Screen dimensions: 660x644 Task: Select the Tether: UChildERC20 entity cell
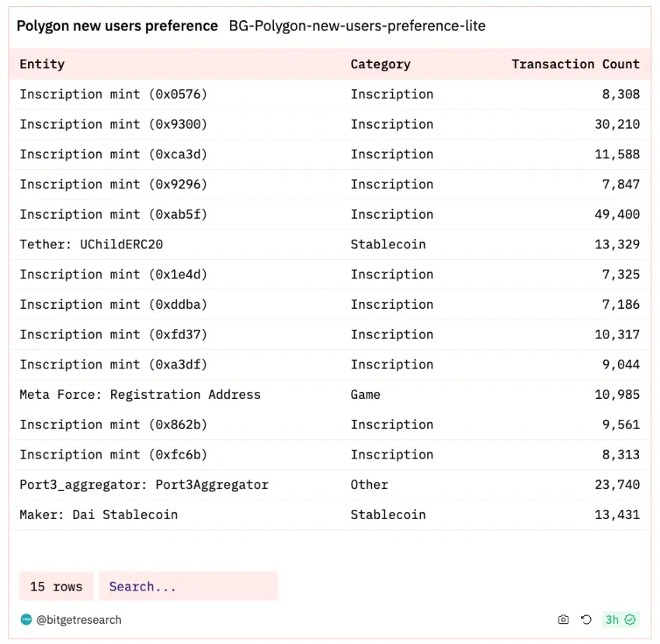(x=91, y=244)
